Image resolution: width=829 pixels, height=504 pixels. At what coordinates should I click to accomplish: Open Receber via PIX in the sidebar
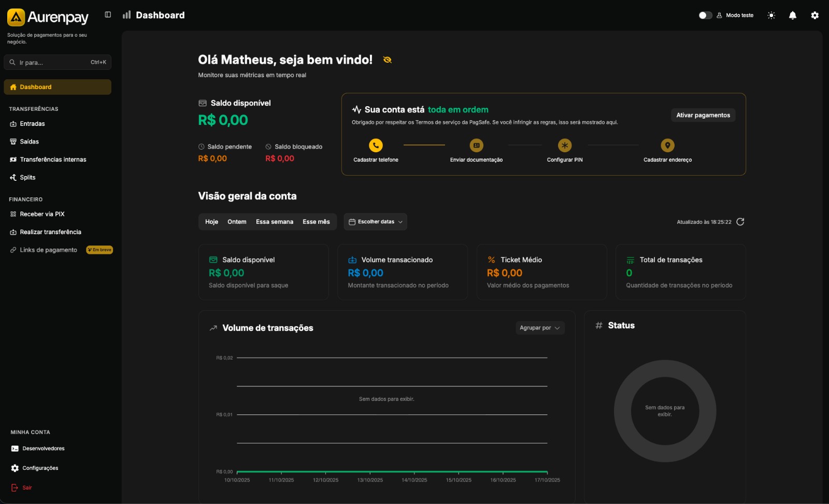coord(42,214)
